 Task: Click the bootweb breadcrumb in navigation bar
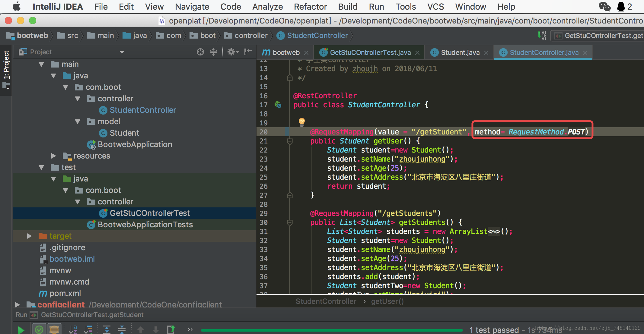pos(27,36)
